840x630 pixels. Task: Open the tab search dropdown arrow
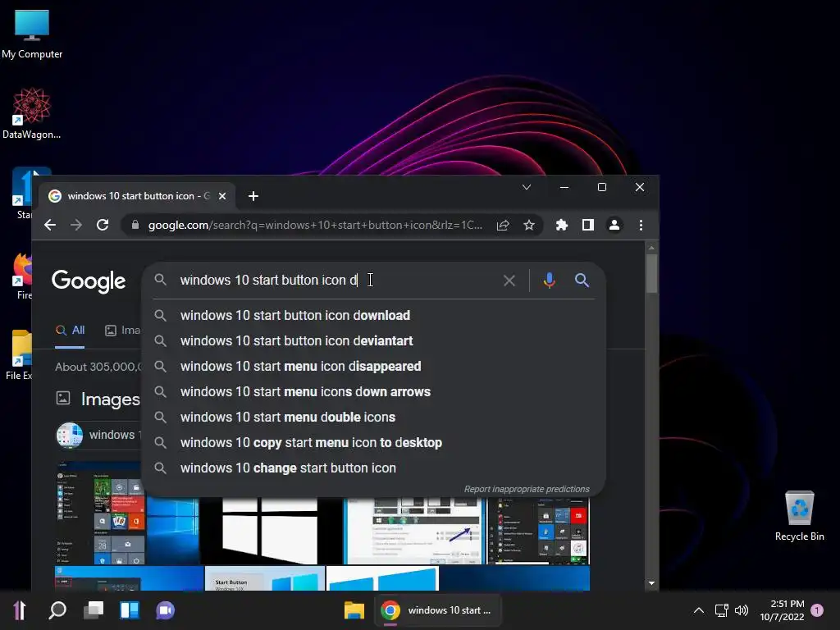tap(527, 187)
